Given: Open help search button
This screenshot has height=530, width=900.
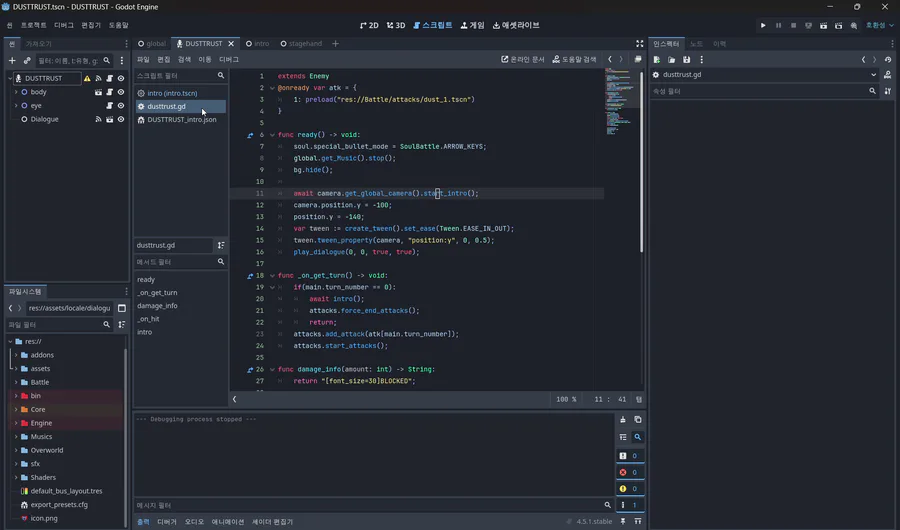Looking at the screenshot, I should click(575, 60).
